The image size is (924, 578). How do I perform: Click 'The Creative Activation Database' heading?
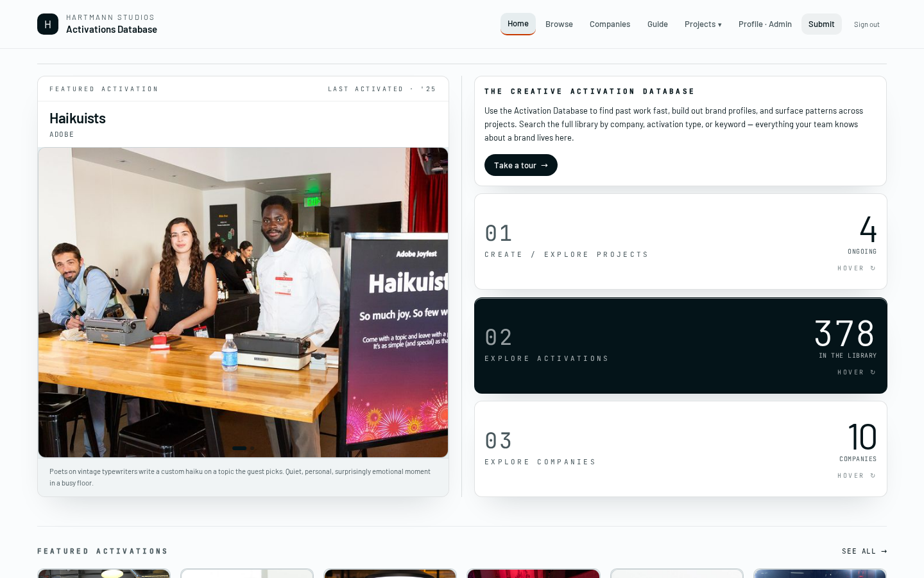pyautogui.click(x=590, y=92)
